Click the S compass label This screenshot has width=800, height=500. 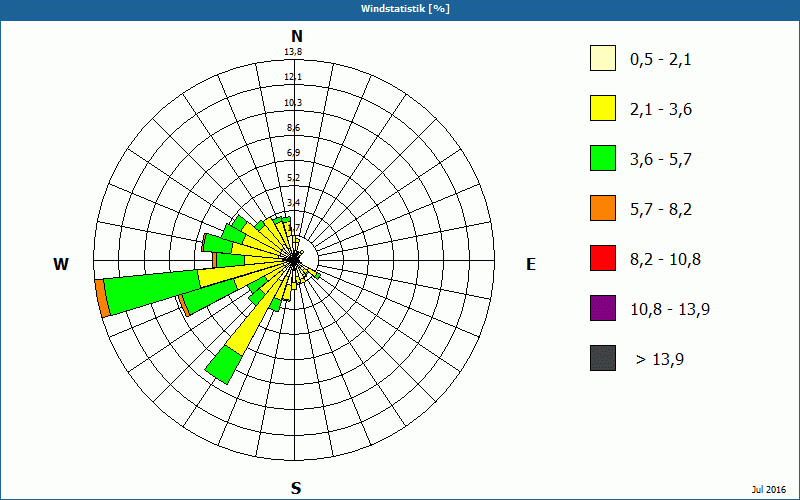pyautogui.click(x=296, y=489)
